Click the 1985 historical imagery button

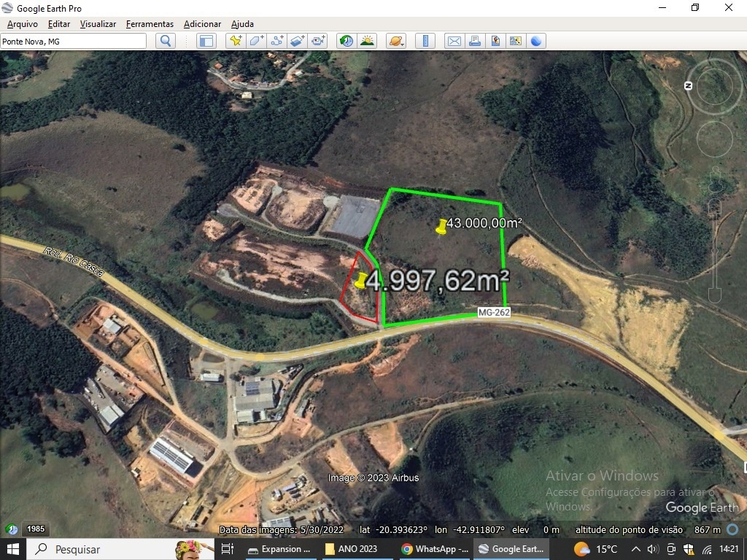coord(34,529)
